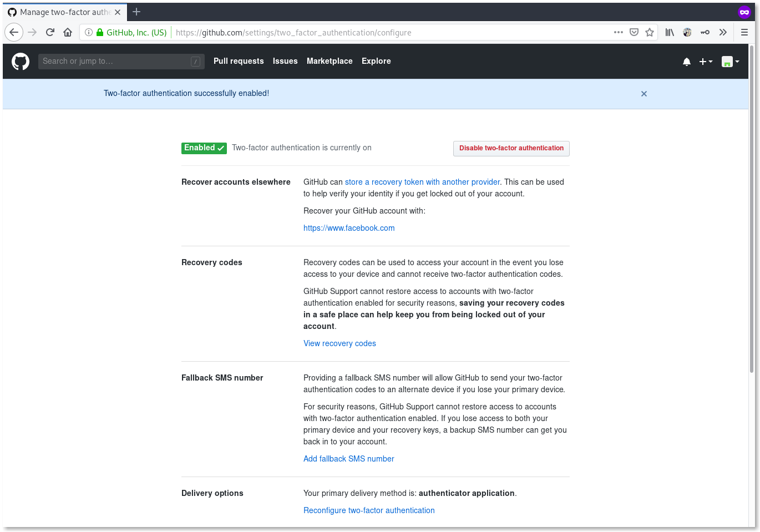Open the View recovery codes link
760x532 pixels.
pos(340,343)
